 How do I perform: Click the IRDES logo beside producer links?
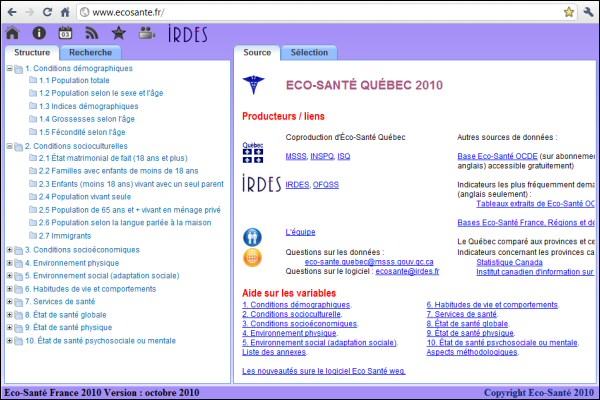coord(262,183)
